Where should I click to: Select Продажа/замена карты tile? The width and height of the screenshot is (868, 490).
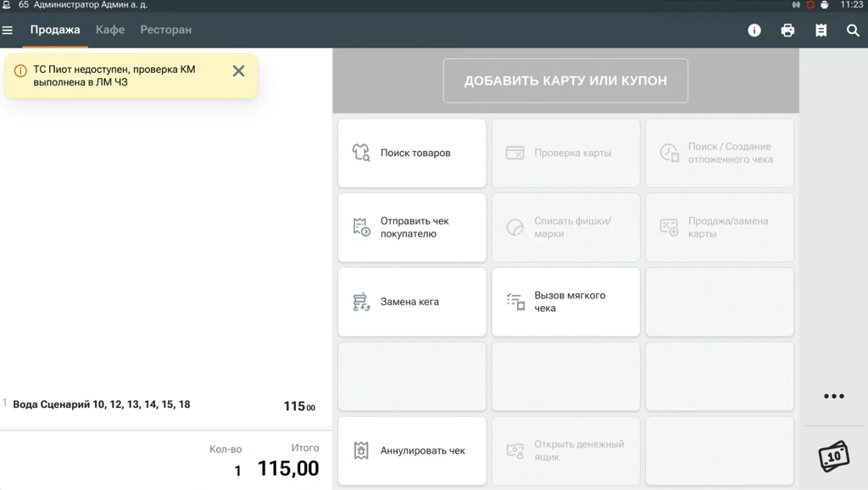coord(719,227)
